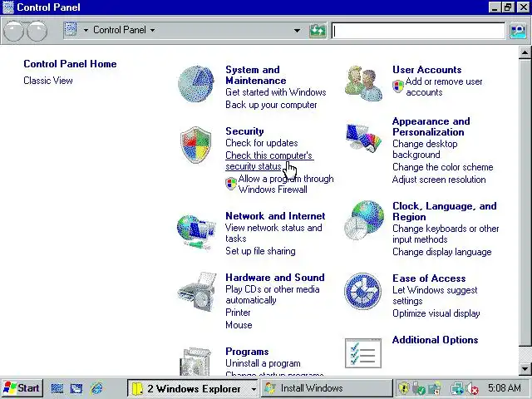Click the muted volume tray icon

click(x=472, y=388)
